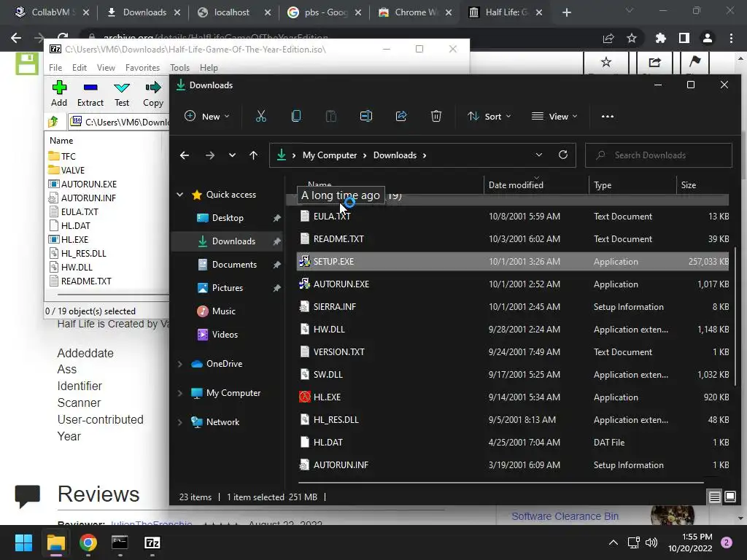Click the 7-Zip parent folder up icon

53,122
